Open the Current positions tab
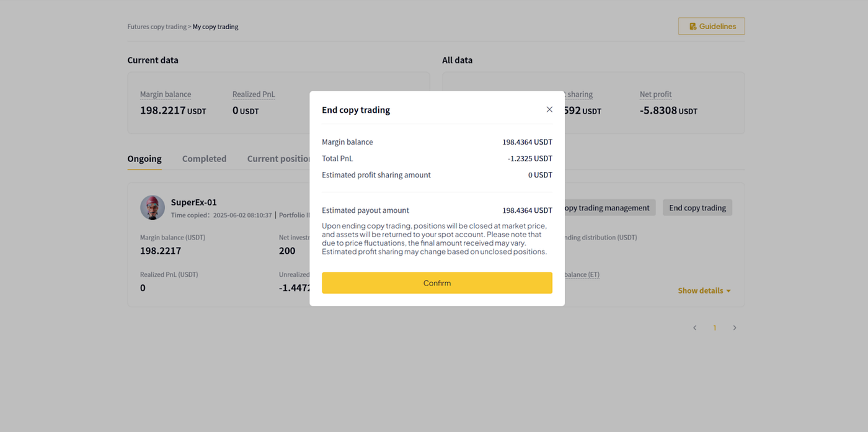Screen dimensions: 868x432 (278, 159)
